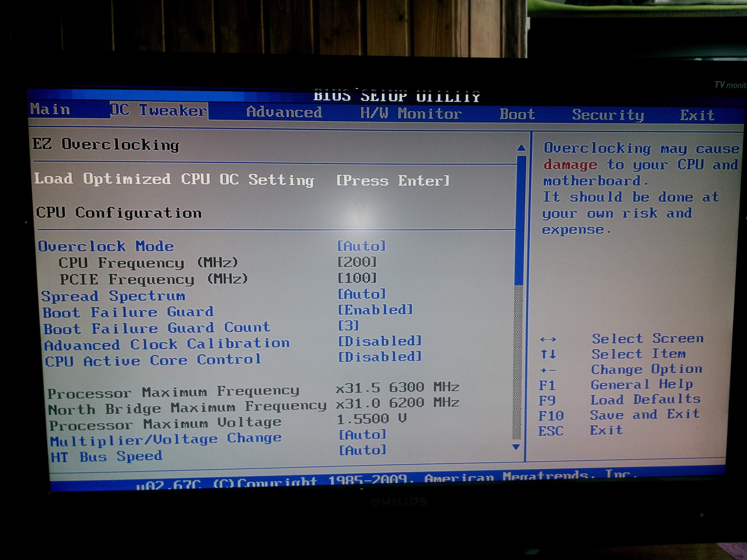Click the EZ Overclocking heading
The image size is (747, 560).
tap(106, 145)
